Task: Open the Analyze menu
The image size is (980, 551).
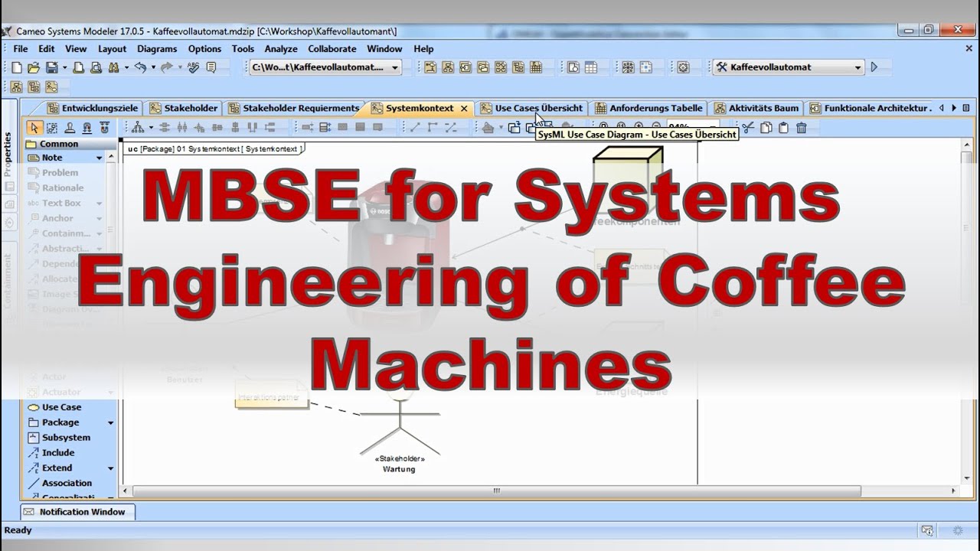Action: [281, 49]
